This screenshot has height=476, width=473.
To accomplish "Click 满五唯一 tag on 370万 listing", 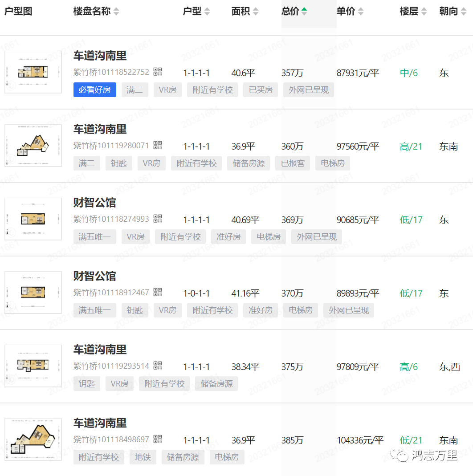I will point(95,310).
